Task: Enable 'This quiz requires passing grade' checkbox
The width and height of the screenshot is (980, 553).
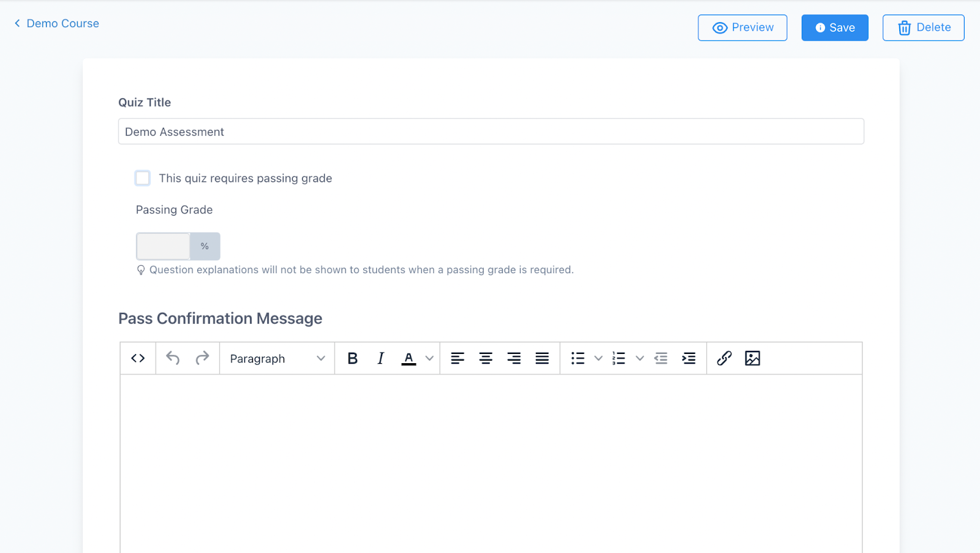Action: [x=143, y=178]
